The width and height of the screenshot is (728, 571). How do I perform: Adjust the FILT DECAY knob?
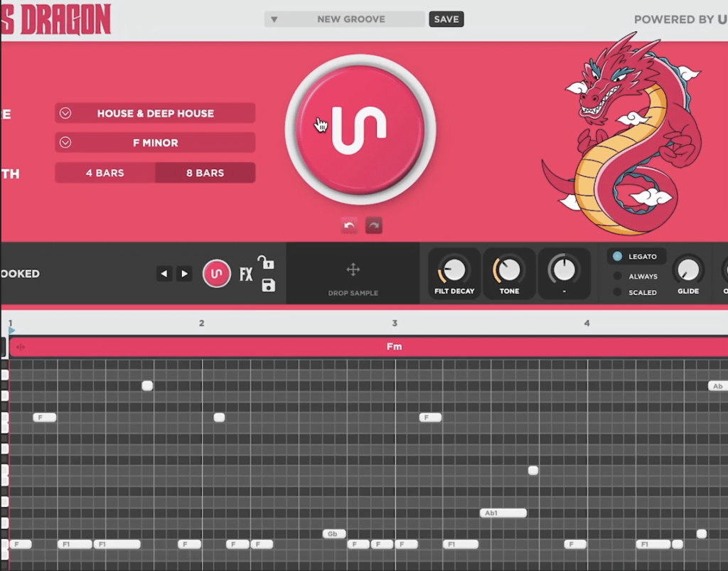454,271
